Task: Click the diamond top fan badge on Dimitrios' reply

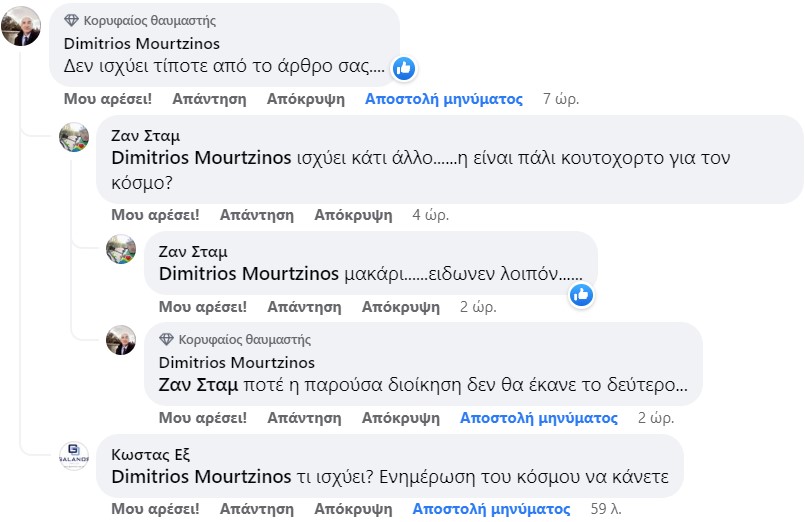Action: (x=166, y=339)
